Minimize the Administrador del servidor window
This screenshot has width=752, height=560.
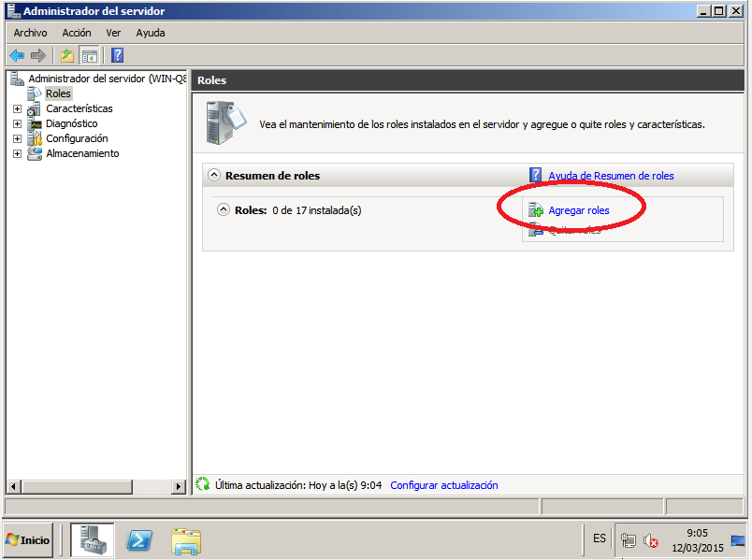coord(703,10)
